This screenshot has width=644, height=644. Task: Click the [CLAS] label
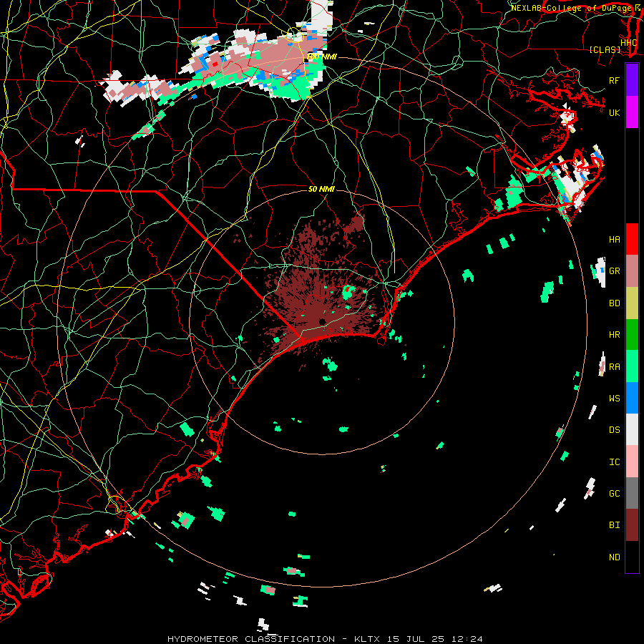(x=605, y=49)
